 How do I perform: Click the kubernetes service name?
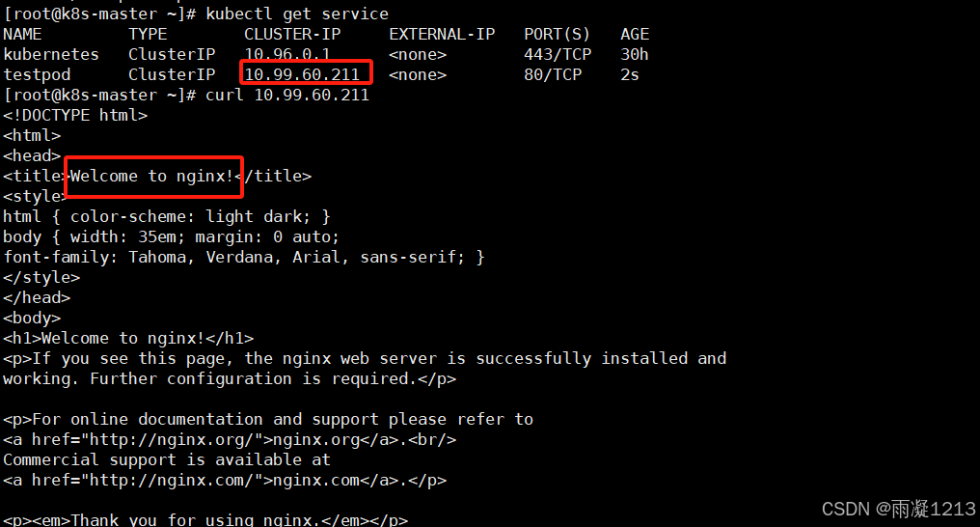[x=51, y=54]
